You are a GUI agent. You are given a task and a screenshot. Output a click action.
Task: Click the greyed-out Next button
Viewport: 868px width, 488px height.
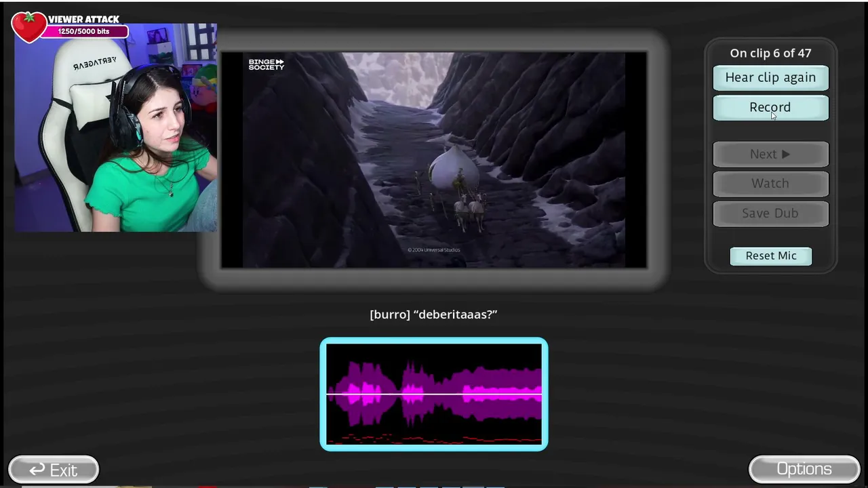tap(770, 154)
